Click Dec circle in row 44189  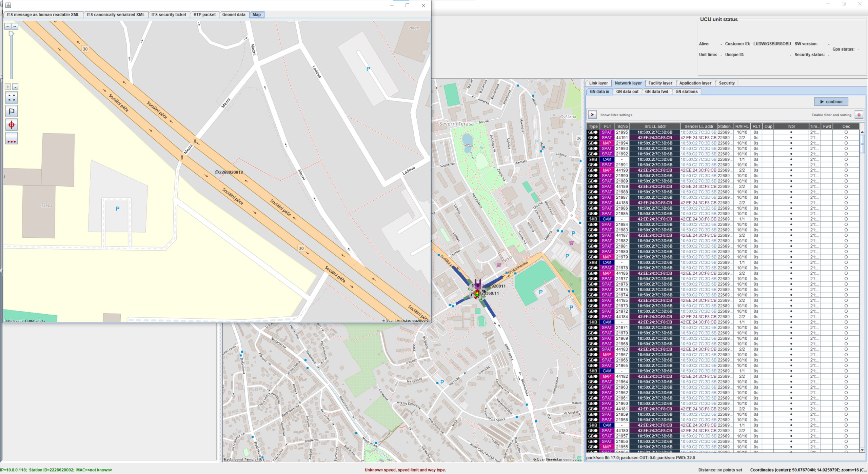tap(846, 186)
